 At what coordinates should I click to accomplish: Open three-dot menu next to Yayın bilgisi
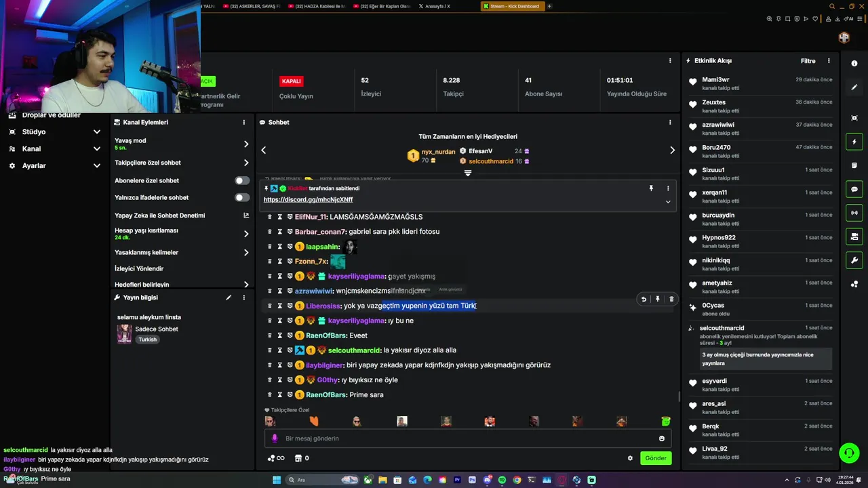pyautogui.click(x=244, y=298)
